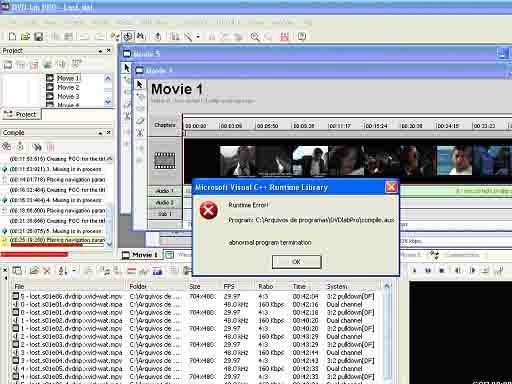
Task: Click OK in the Runtime Error dialog
Action: pyautogui.click(x=297, y=262)
